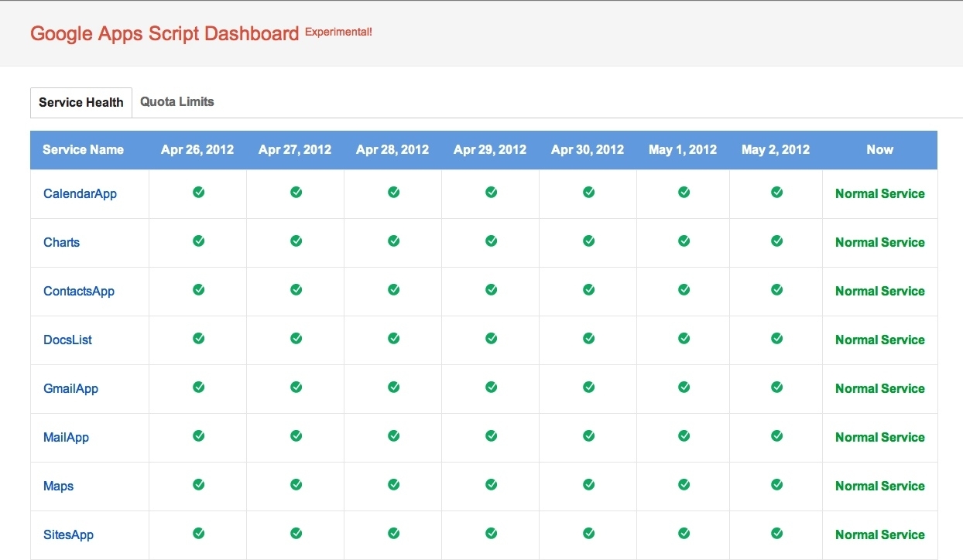
Task: Open the Maps service link
Action: (58, 486)
